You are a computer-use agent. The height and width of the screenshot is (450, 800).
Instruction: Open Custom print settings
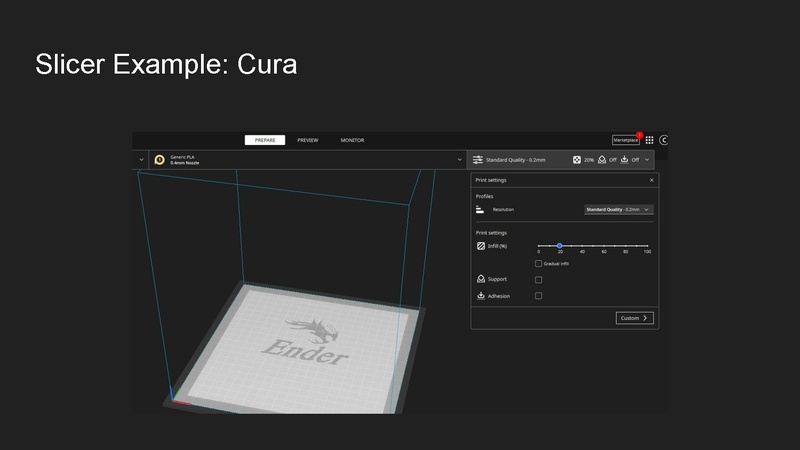tap(635, 318)
